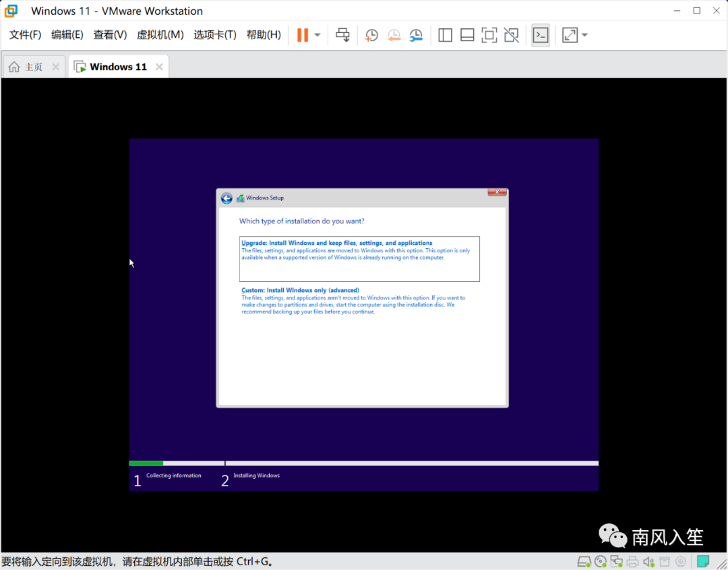Screen dimensions: 728x570
Task: Open the teal message log note icon
Action: [x=703, y=561]
